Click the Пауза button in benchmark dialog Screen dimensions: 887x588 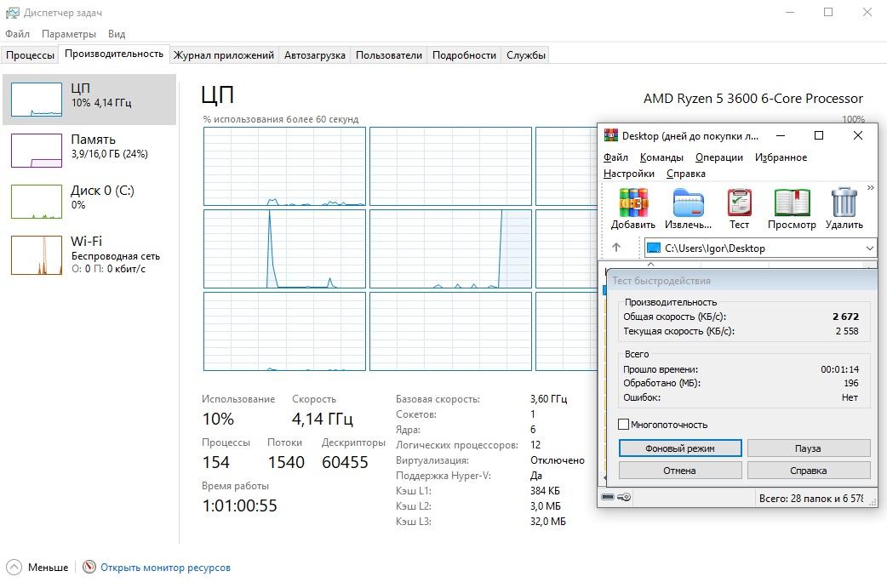[809, 448]
